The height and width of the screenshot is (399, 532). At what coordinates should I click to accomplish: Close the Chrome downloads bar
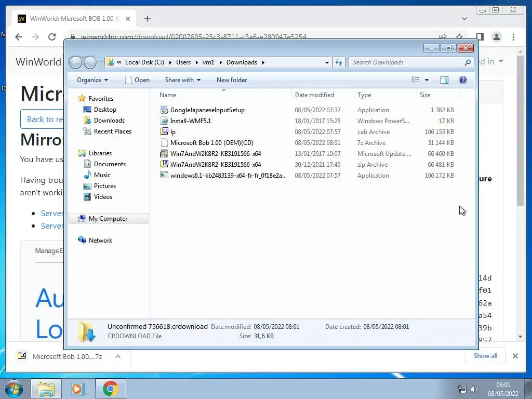coord(515,356)
